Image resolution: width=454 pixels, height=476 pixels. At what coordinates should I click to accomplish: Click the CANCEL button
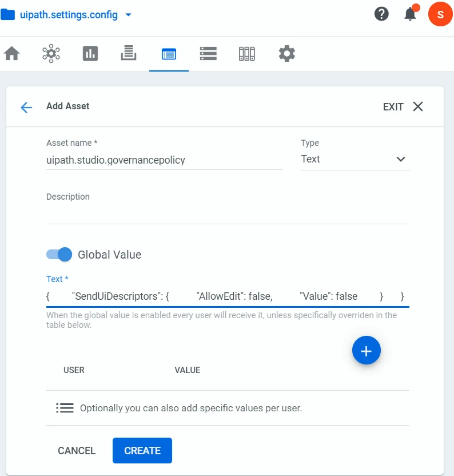77,450
